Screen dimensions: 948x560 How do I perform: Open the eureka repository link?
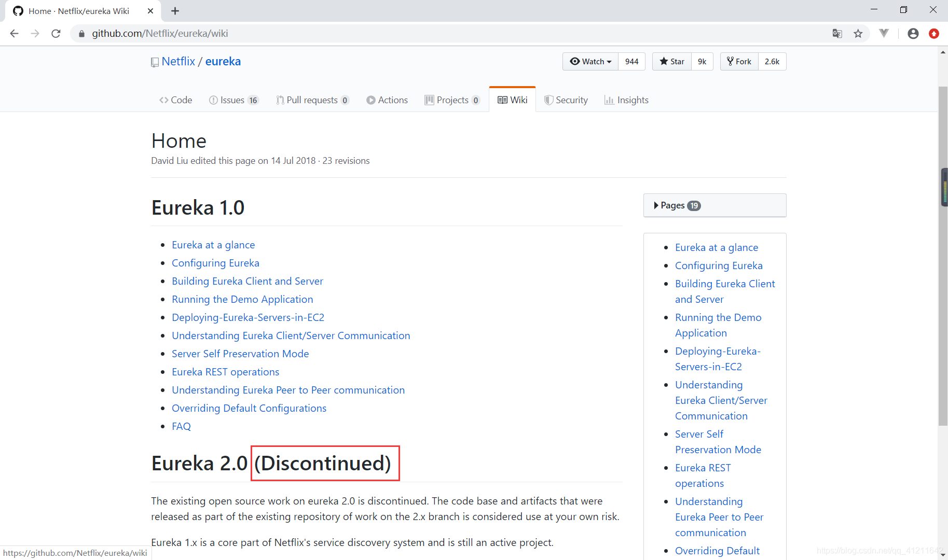coord(223,61)
